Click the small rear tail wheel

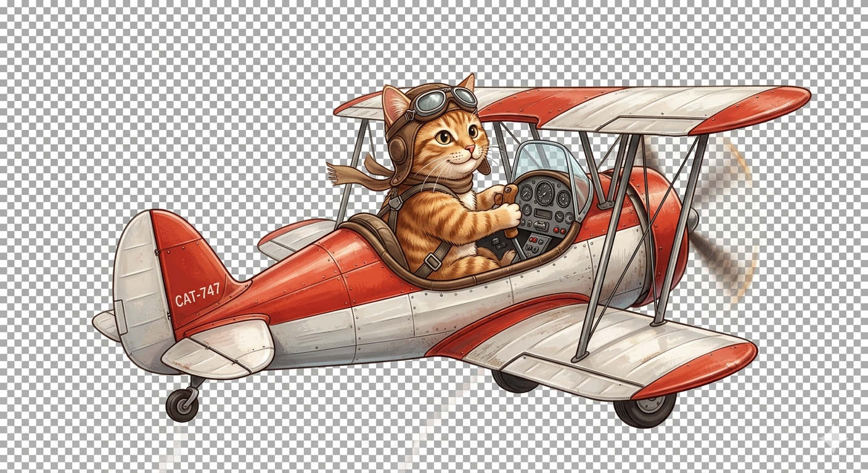182,404
